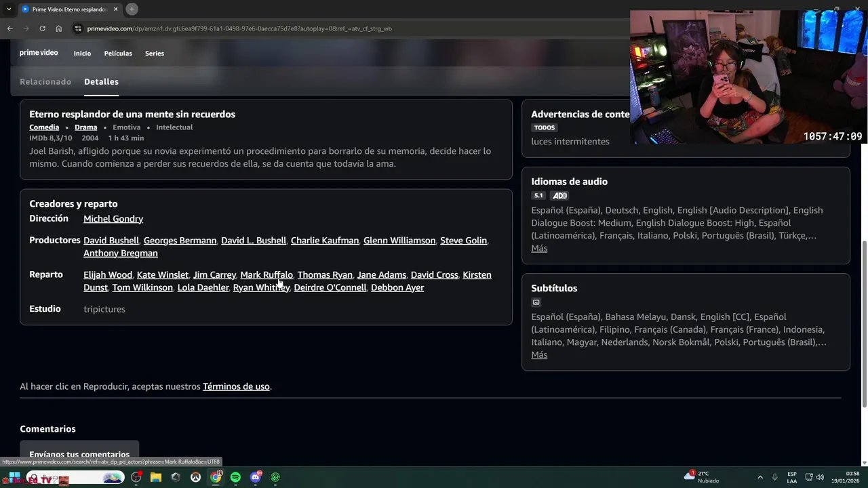Open Overwatch icon in the taskbar

pos(195,477)
